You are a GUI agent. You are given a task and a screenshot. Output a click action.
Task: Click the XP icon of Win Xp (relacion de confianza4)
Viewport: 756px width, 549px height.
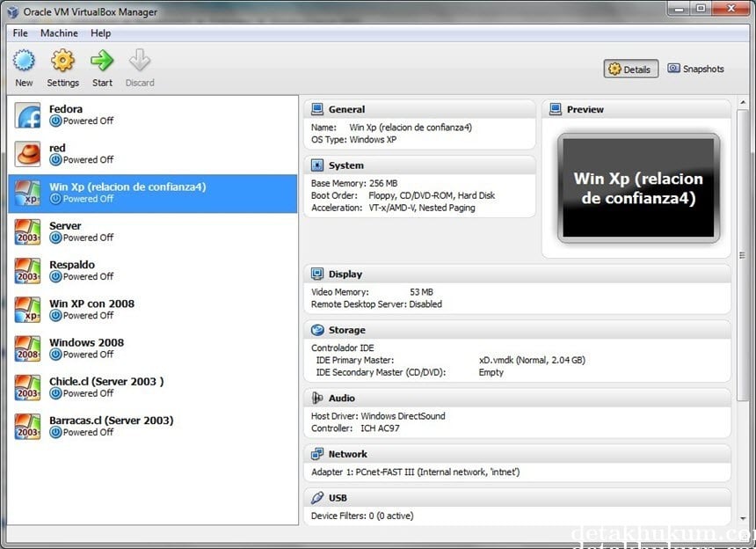(27, 193)
